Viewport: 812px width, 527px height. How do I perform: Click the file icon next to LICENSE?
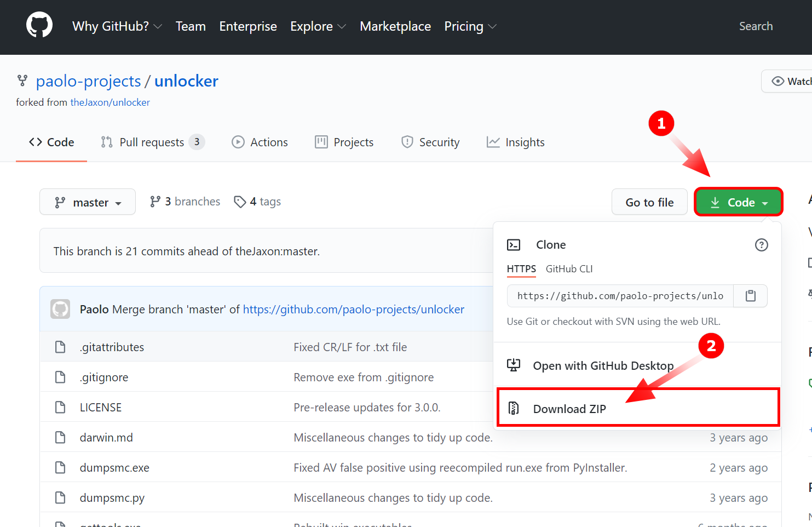(60, 407)
